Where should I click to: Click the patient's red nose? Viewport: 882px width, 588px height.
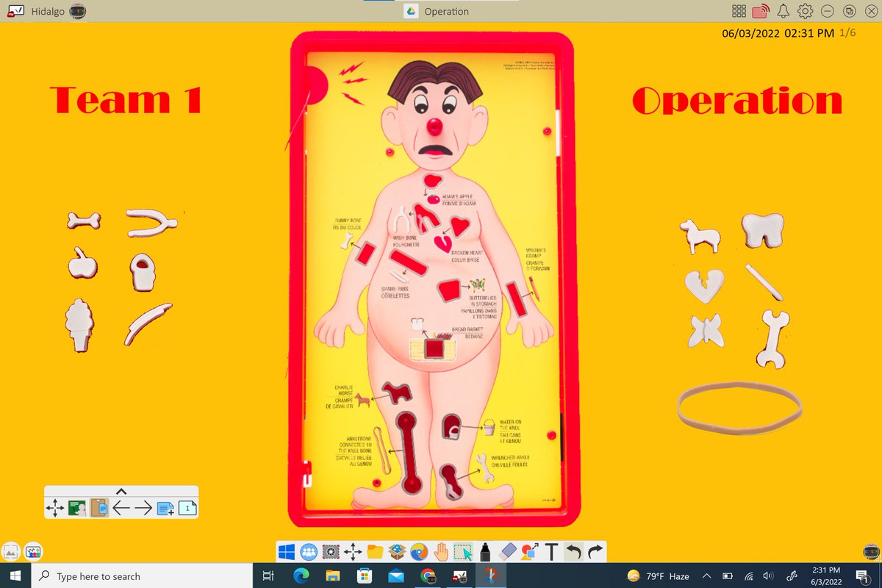coord(437,126)
